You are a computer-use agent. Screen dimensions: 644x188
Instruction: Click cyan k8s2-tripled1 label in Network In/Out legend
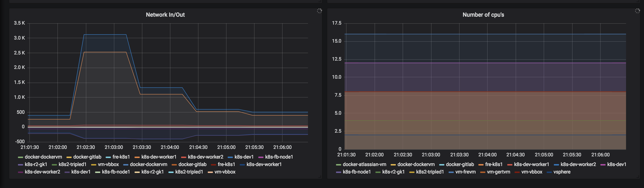pyautogui.click(x=189, y=172)
